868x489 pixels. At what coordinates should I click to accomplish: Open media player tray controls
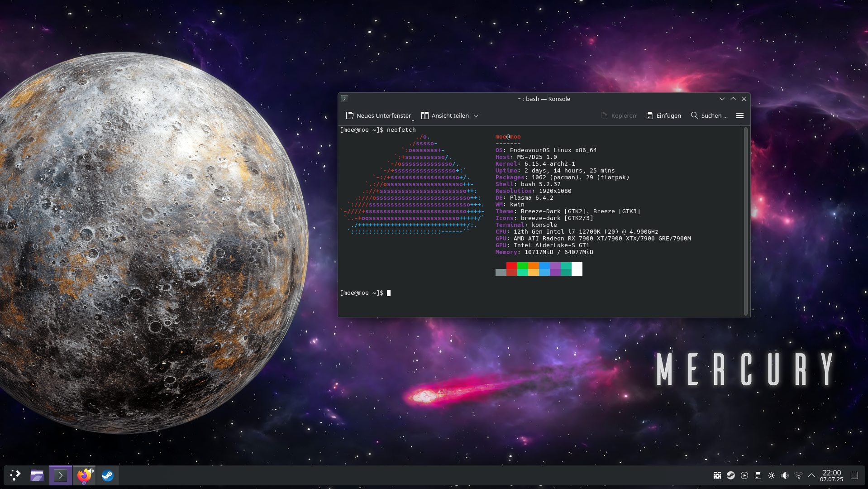click(x=744, y=475)
